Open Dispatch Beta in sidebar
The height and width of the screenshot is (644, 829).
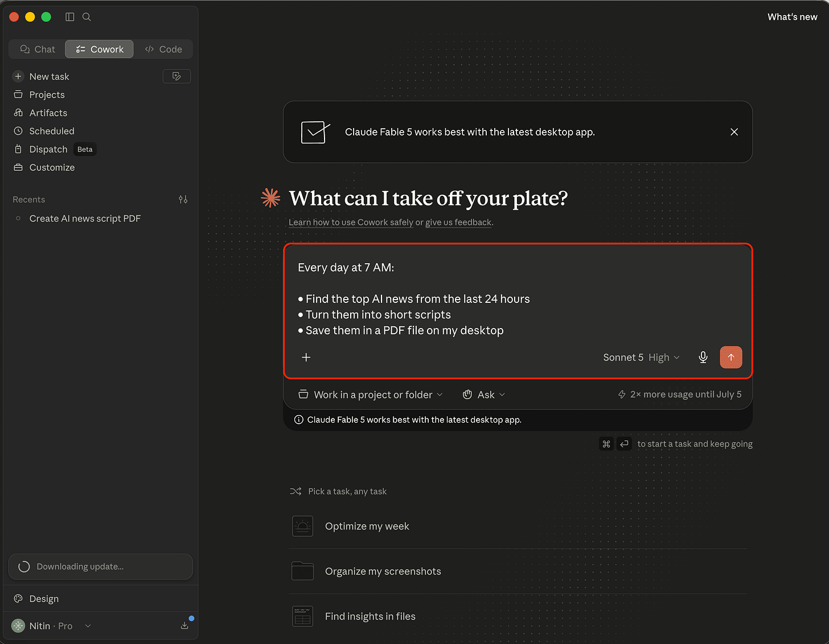(55, 149)
